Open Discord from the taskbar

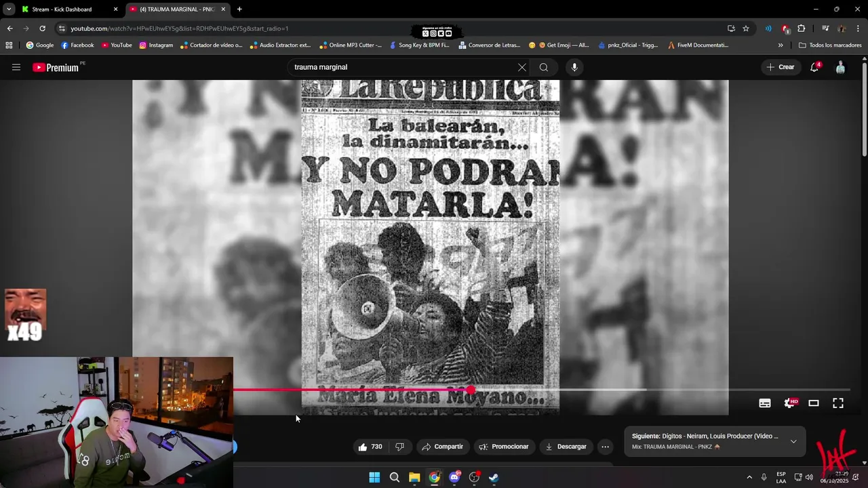[454, 477]
